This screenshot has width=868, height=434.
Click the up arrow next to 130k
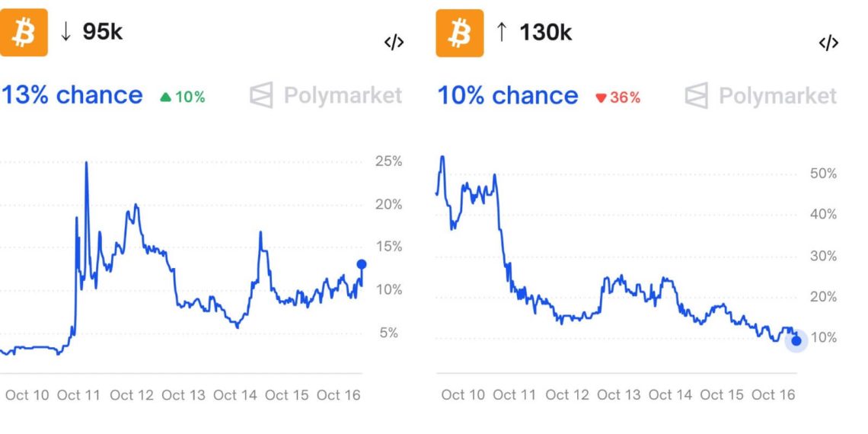(x=501, y=32)
